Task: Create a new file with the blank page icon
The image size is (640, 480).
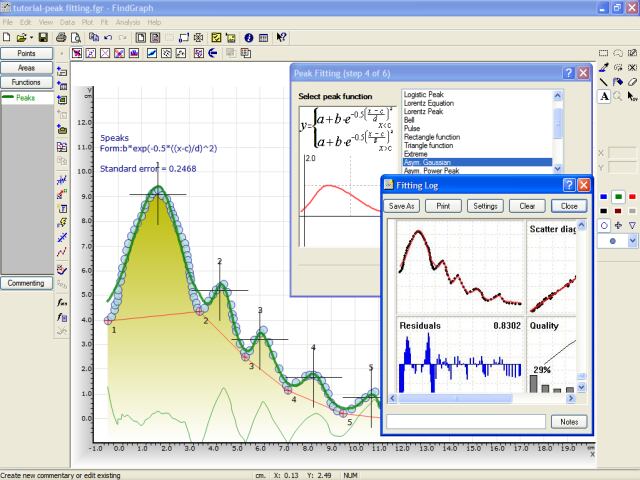Action: click(x=7, y=38)
